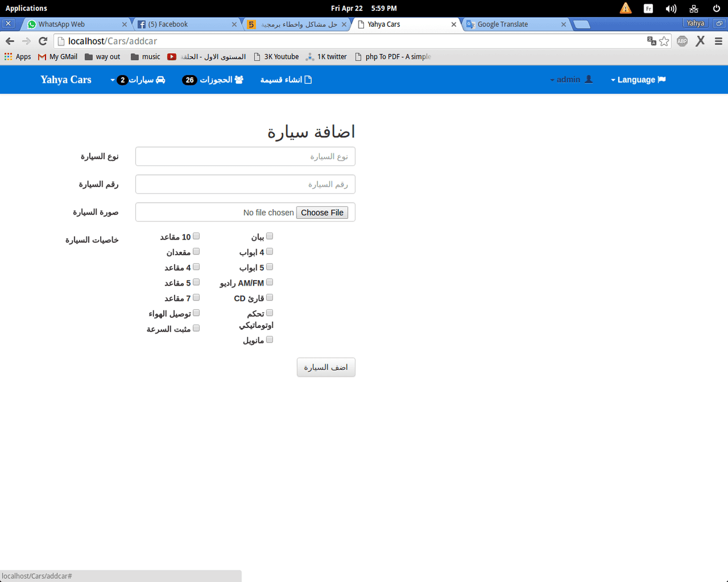Tick the بيان checkbox
728x582 pixels.
[270, 236]
